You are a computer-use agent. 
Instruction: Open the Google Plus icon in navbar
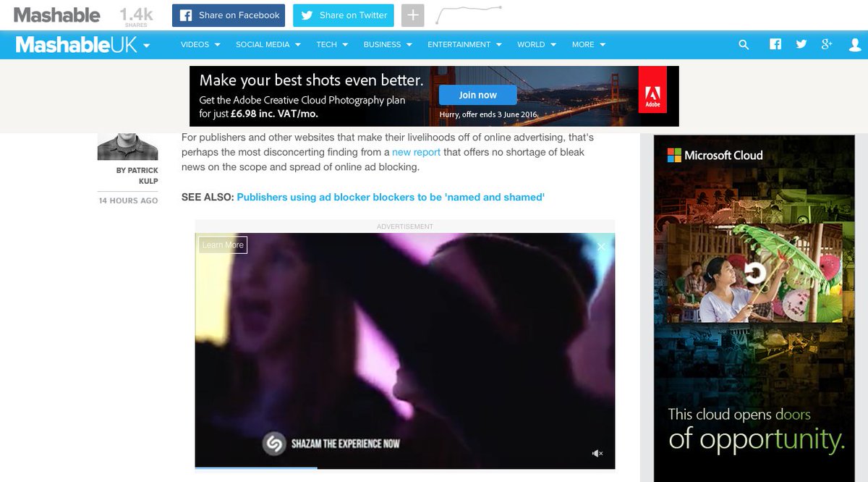(827, 44)
